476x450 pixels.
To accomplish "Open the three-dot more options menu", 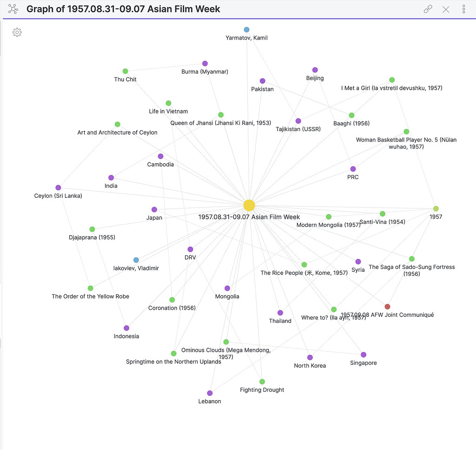I will (463, 9).
